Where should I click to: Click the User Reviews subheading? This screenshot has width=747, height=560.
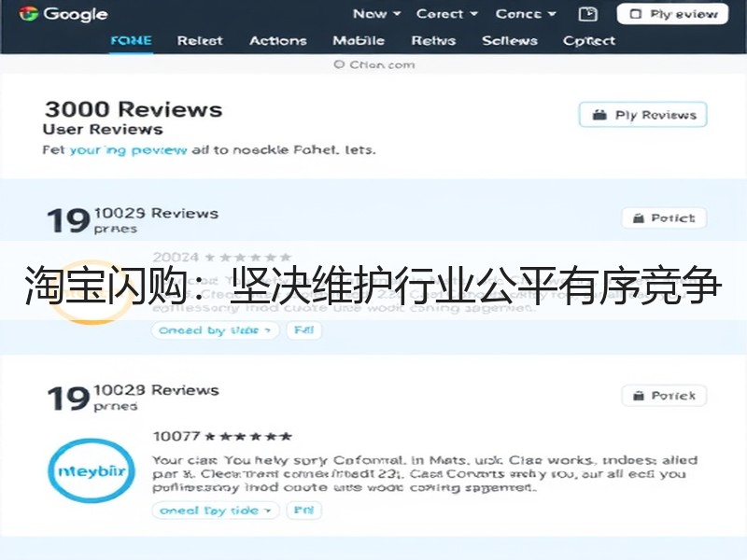[x=103, y=129]
